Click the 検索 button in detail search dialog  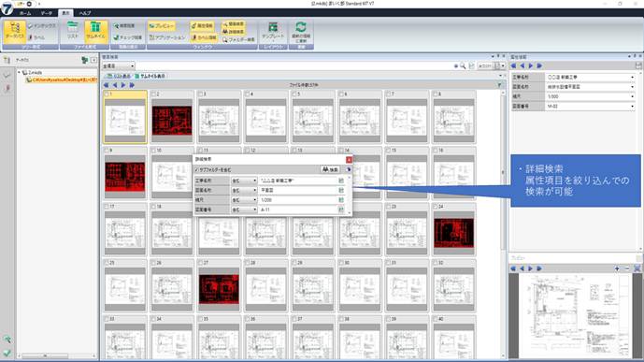(330, 169)
